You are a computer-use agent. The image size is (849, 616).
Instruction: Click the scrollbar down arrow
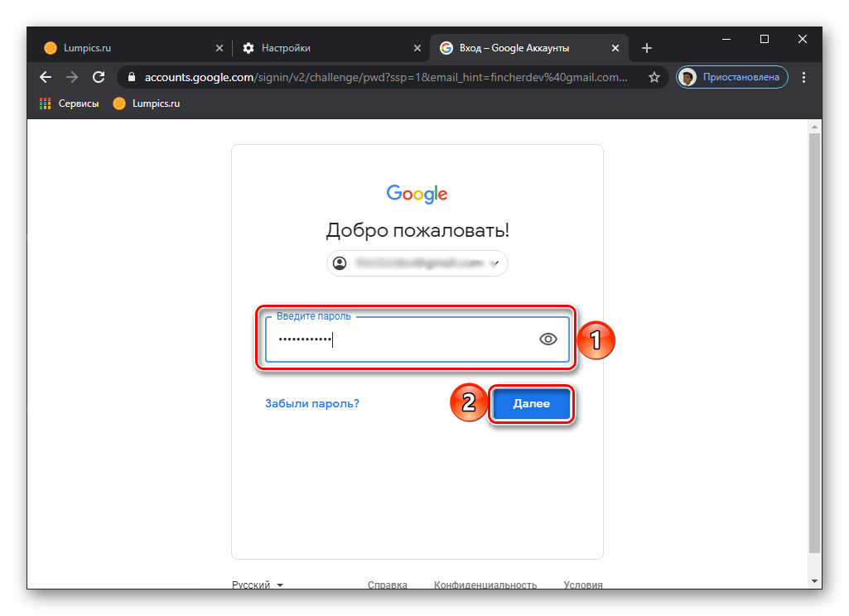(815, 581)
